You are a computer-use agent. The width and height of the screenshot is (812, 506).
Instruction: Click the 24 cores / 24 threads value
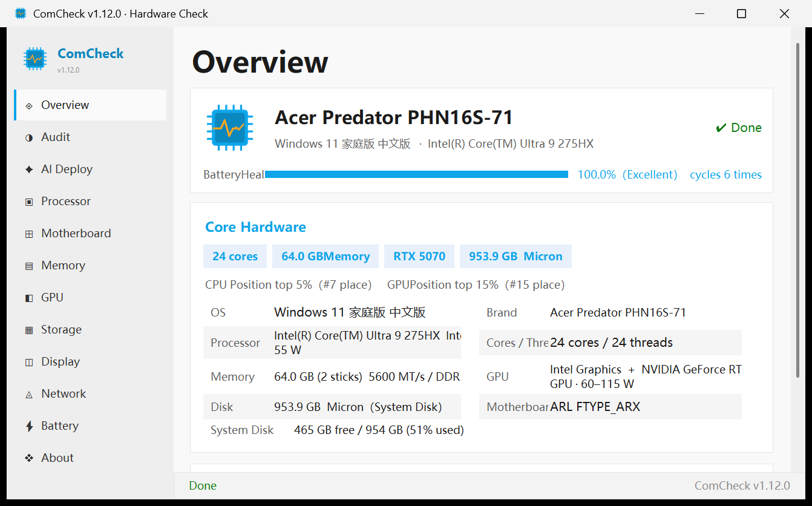tap(611, 343)
